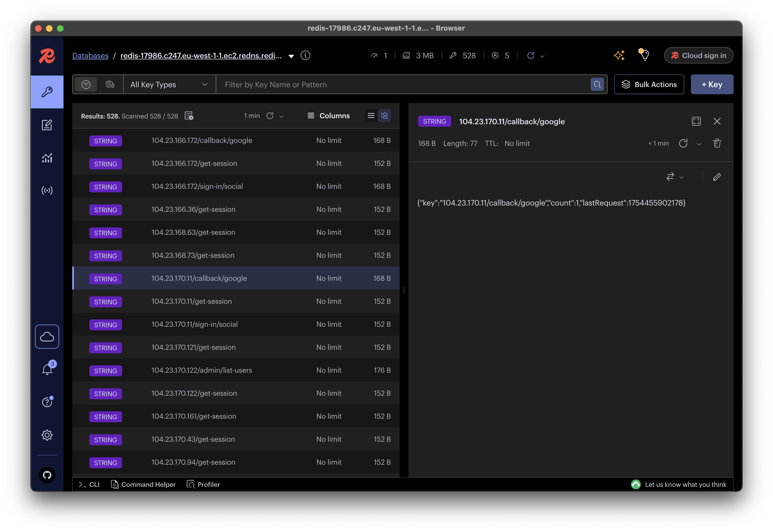Select key 104.23.170.122/admin/list-users
This screenshot has height=532, width=773.
tap(236, 370)
